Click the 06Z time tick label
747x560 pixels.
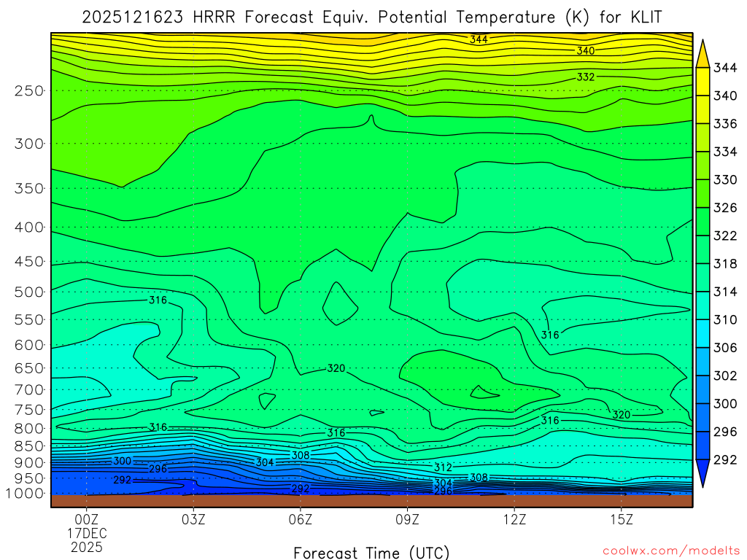(x=301, y=520)
